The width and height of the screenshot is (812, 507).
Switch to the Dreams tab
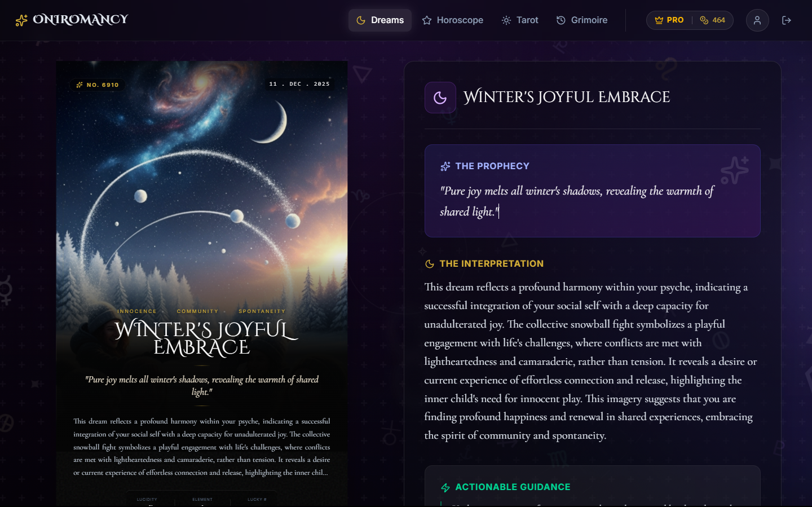380,20
